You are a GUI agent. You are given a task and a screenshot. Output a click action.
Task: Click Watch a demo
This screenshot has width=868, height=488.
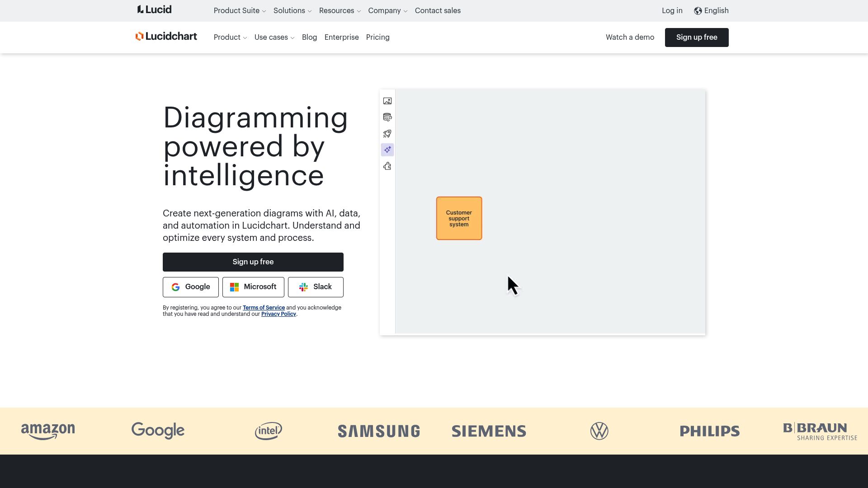pos(630,37)
